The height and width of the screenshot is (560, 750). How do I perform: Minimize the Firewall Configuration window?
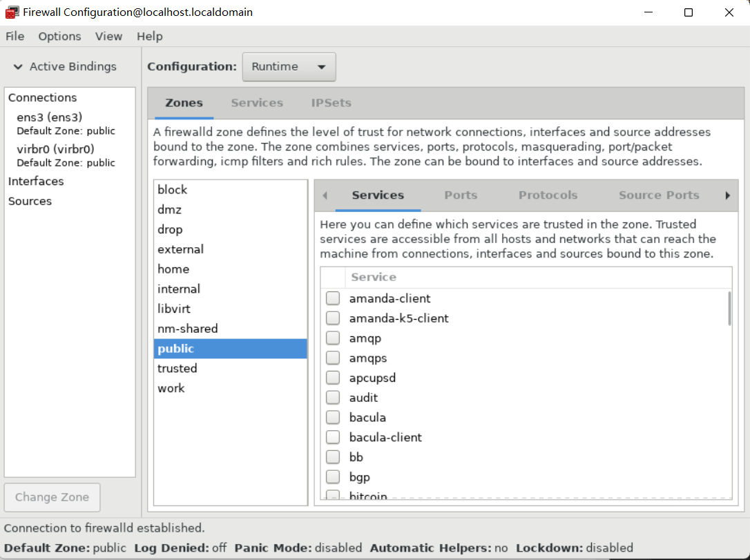pyautogui.click(x=648, y=12)
